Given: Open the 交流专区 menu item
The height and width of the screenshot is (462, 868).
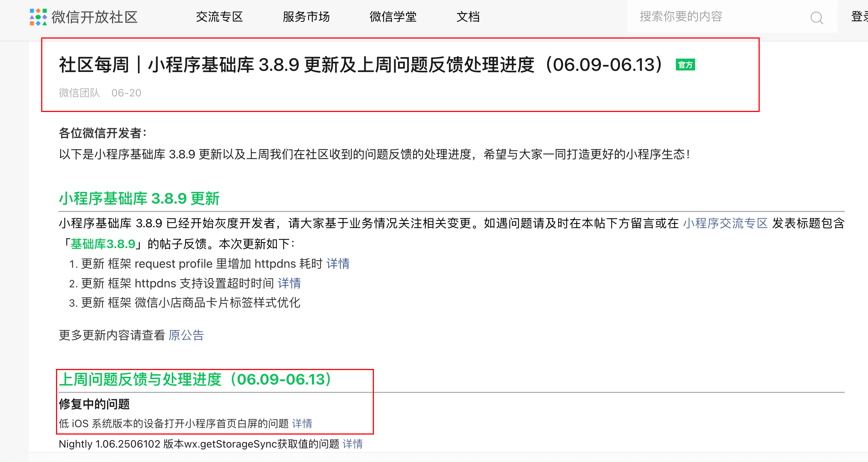Looking at the screenshot, I should coord(219,17).
